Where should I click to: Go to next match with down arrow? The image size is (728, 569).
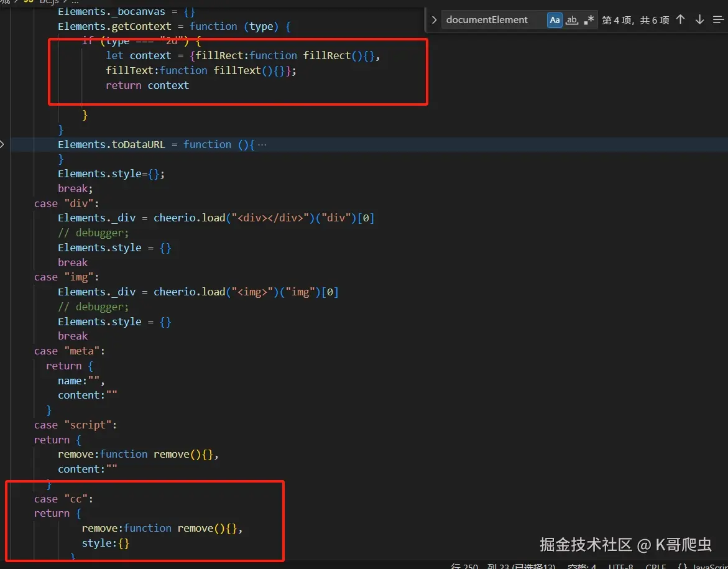(x=699, y=19)
